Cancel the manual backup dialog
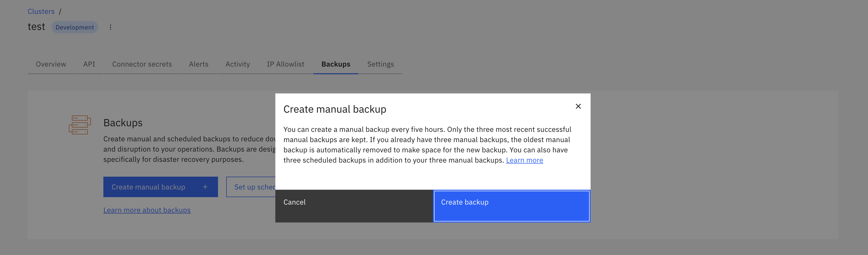Image resolution: width=868 pixels, height=255 pixels. point(354,206)
